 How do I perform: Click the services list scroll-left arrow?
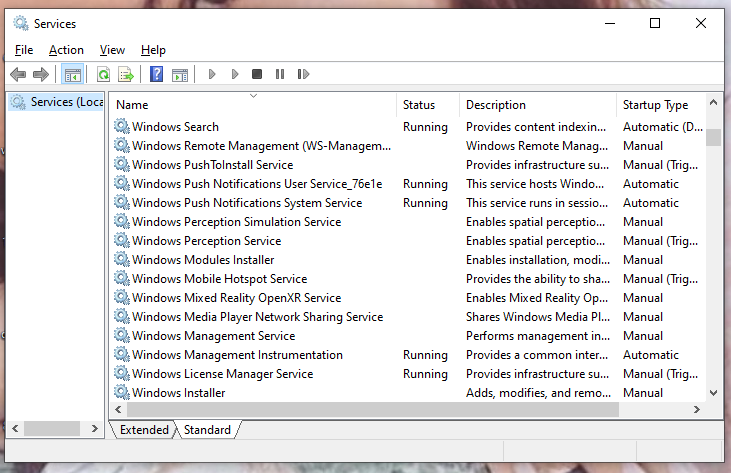tap(118, 410)
